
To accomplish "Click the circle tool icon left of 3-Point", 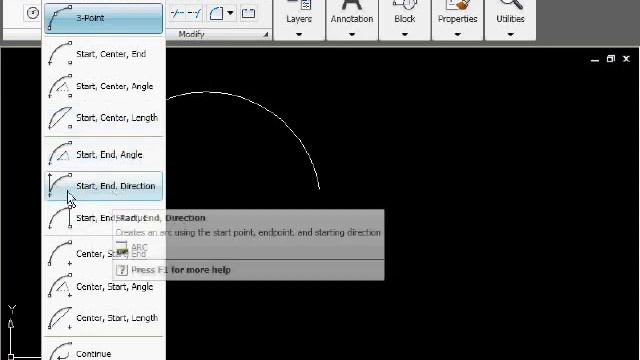I will point(33,13).
